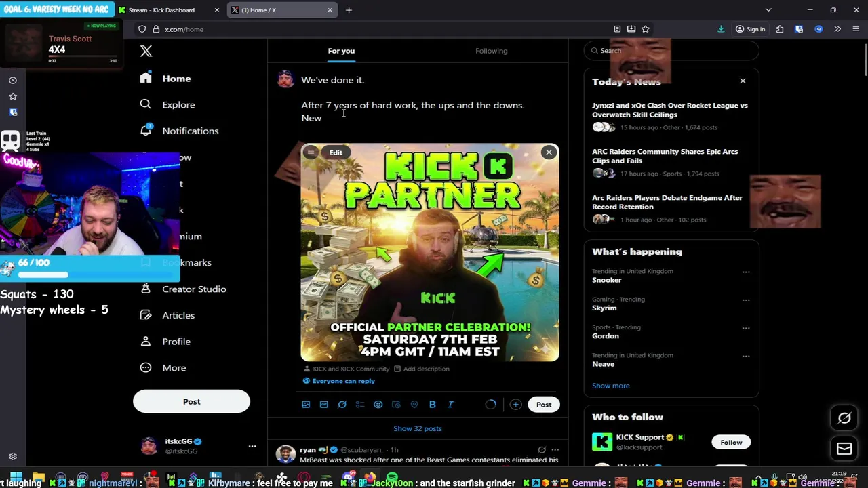
Task: Open Profile from the sidebar
Action: pos(165,342)
